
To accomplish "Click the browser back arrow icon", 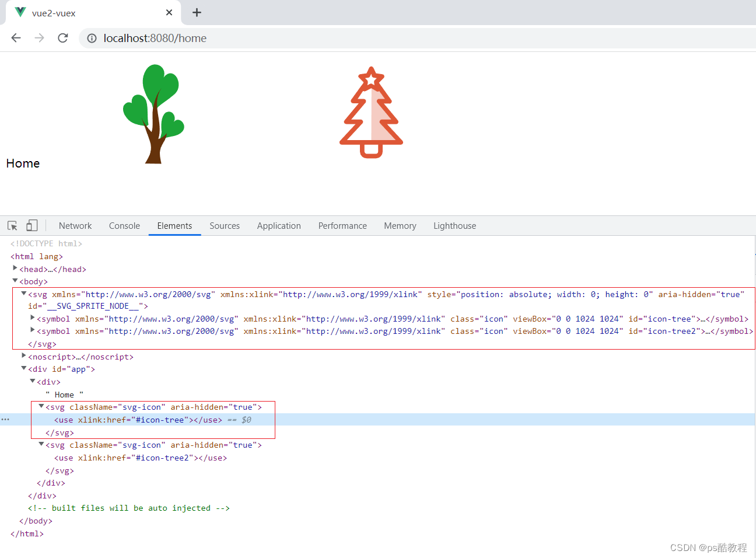I will [x=16, y=37].
